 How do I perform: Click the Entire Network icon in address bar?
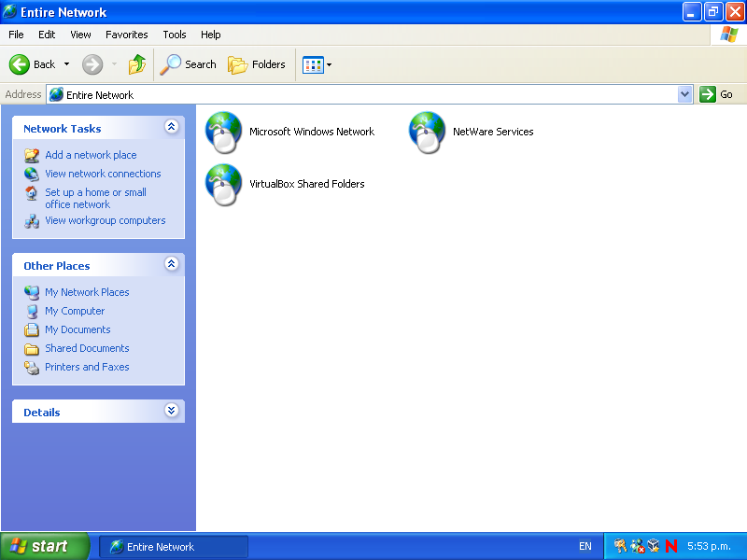click(56, 95)
